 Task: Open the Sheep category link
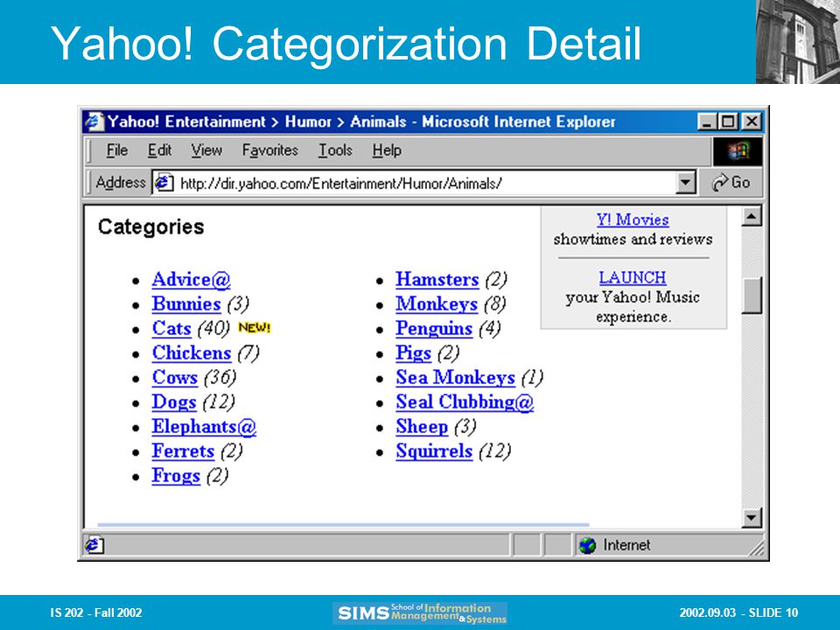(422, 427)
